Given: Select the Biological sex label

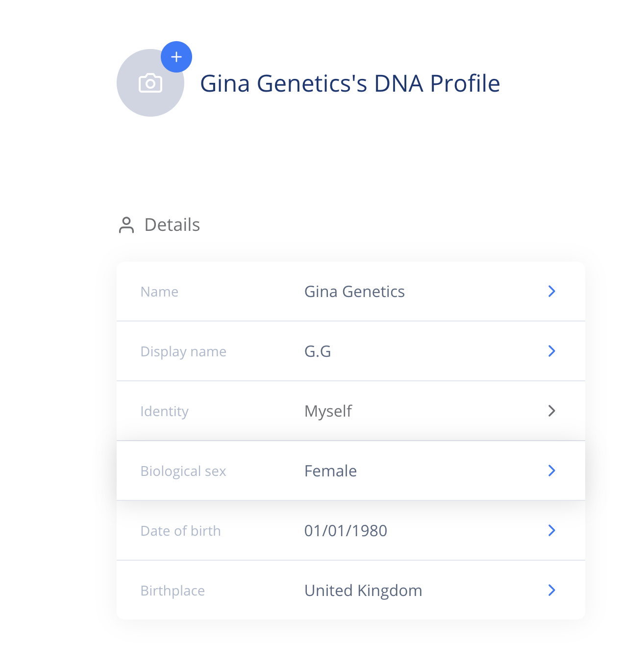Looking at the screenshot, I should (183, 471).
